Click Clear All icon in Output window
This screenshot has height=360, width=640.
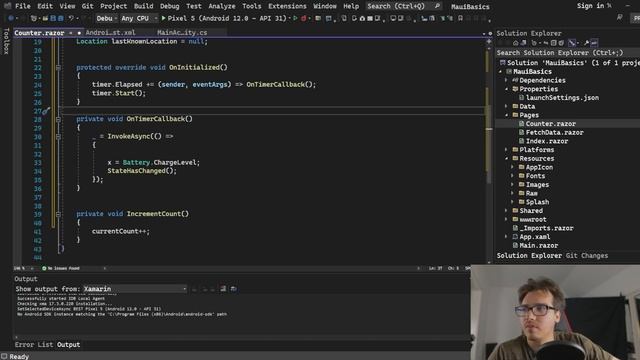click(223, 289)
